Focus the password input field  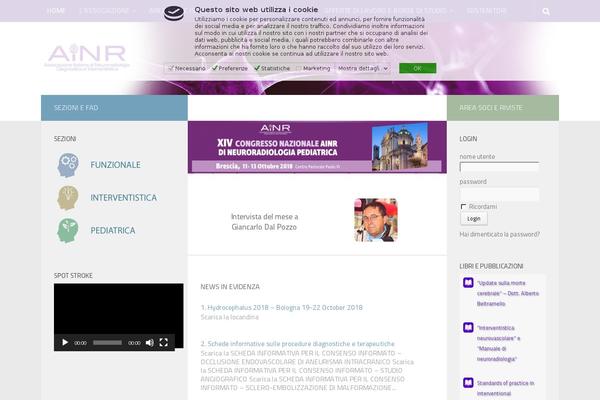[499, 194]
